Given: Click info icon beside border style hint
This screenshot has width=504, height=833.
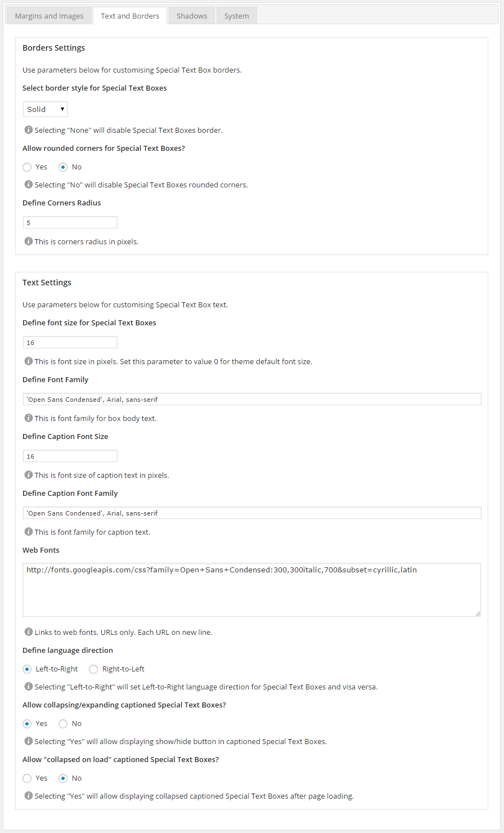Looking at the screenshot, I should pos(29,130).
